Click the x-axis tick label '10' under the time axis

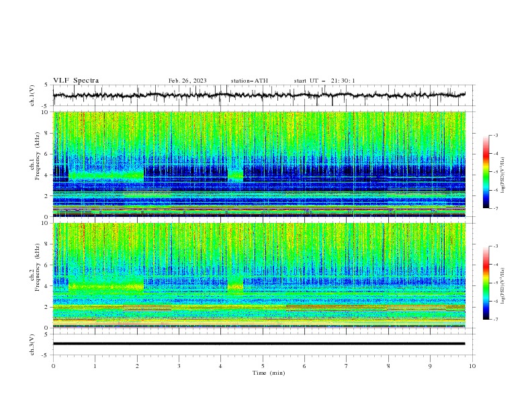tap(472, 366)
